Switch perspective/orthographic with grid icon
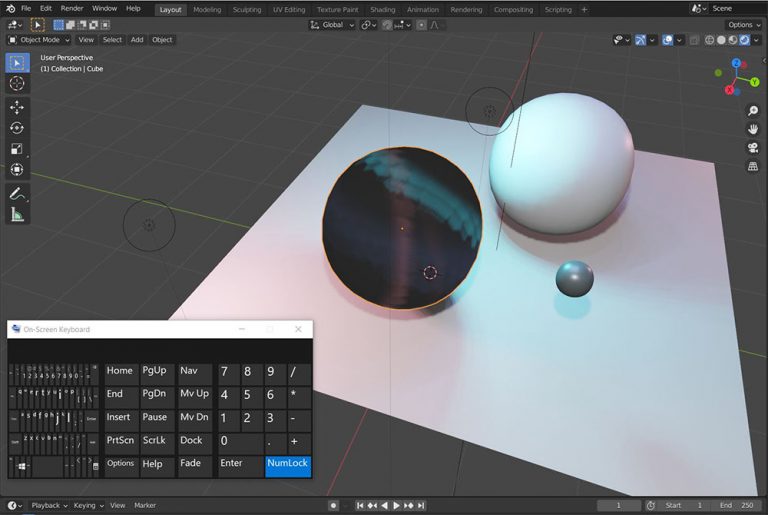This screenshot has width=768, height=515. [x=753, y=167]
